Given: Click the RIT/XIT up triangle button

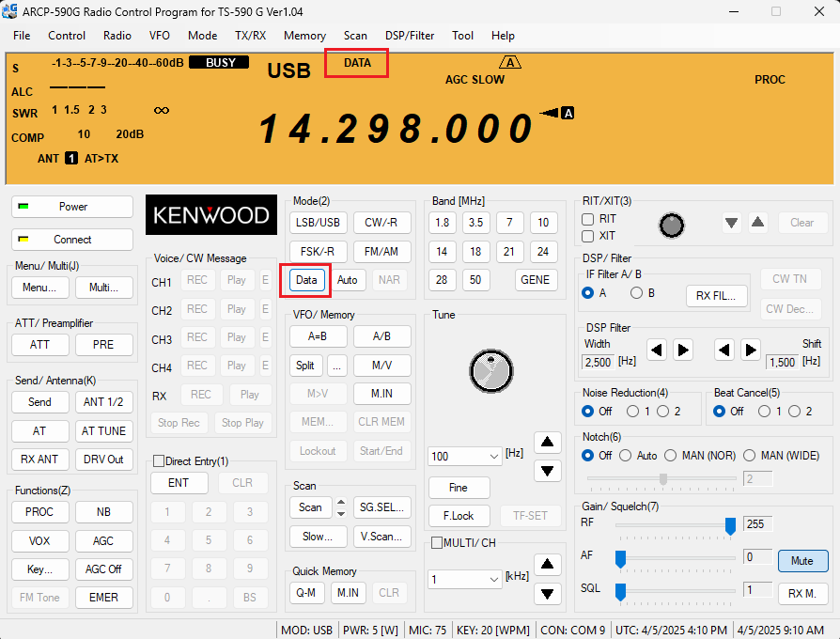Looking at the screenshot, I should pos(757,223).
